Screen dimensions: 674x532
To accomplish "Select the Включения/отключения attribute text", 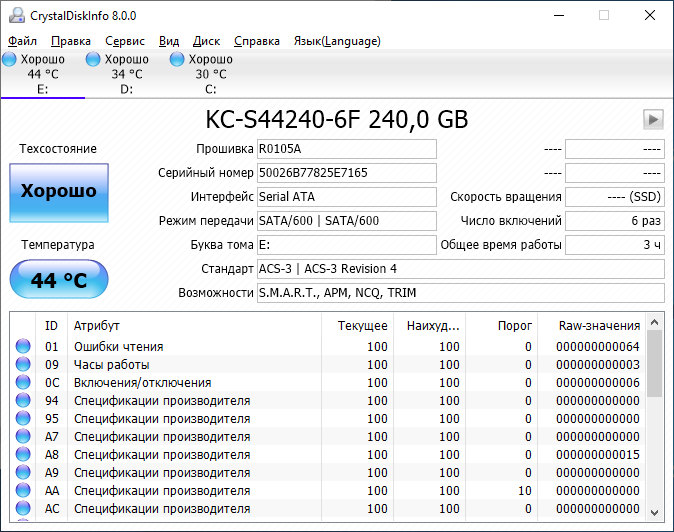I will coord(143,383).
